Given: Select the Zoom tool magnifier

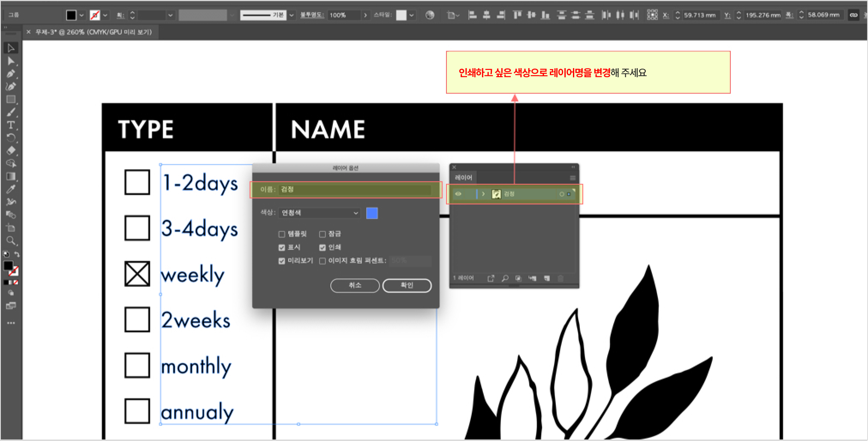Looking at the screenshot, I should [x=11, y=241].
